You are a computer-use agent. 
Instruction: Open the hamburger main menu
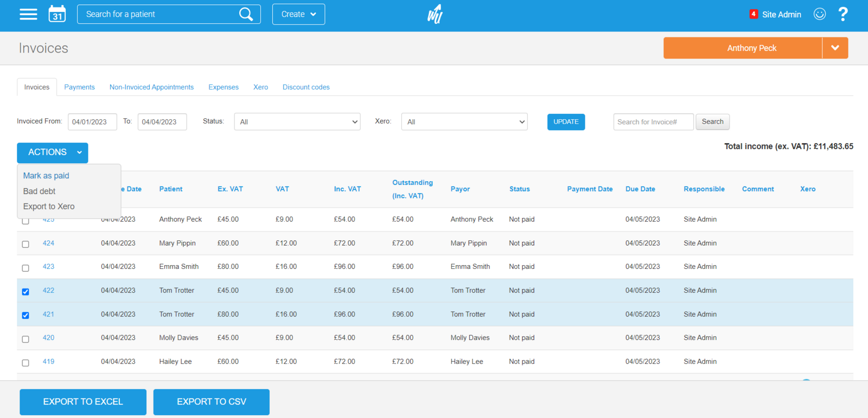pyautogui.click(x=28, y=15)
